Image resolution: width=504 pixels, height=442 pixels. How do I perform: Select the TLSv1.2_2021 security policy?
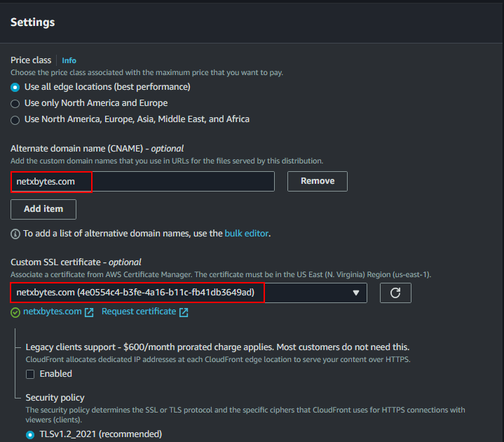[x=30, y=434]
